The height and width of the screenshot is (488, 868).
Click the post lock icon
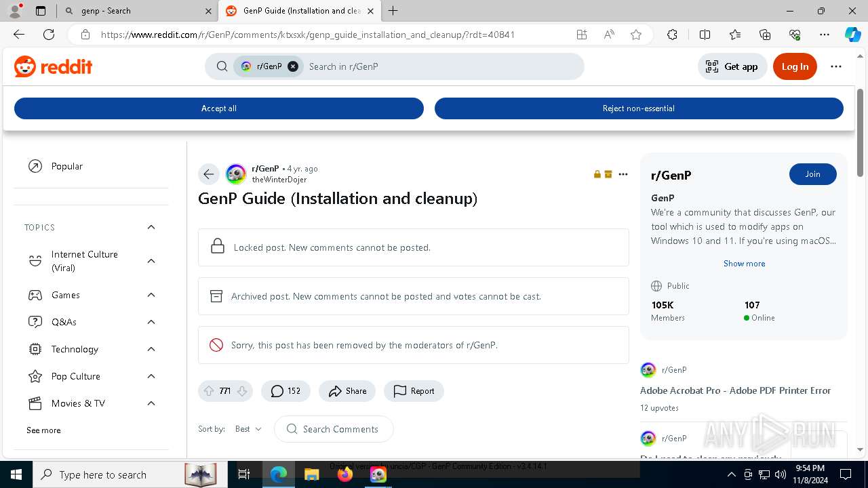click(597, 174)
